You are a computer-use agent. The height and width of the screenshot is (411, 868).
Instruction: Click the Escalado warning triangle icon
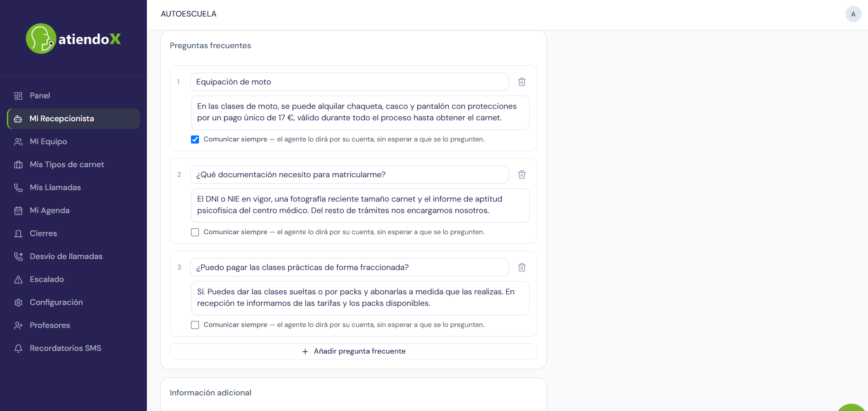coord(18,279)
